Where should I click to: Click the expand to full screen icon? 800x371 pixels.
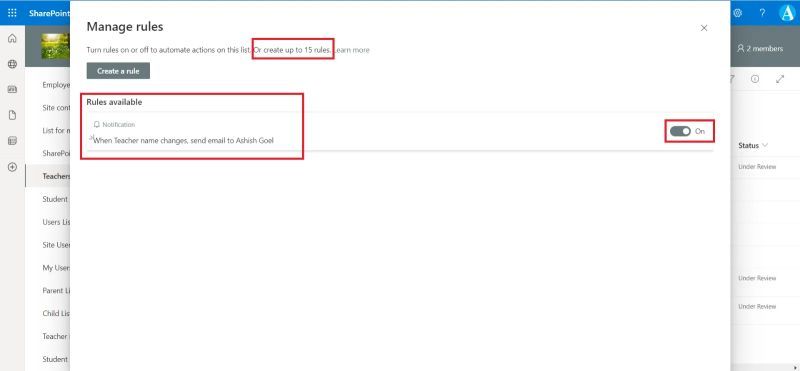click(x=780, y=79)
